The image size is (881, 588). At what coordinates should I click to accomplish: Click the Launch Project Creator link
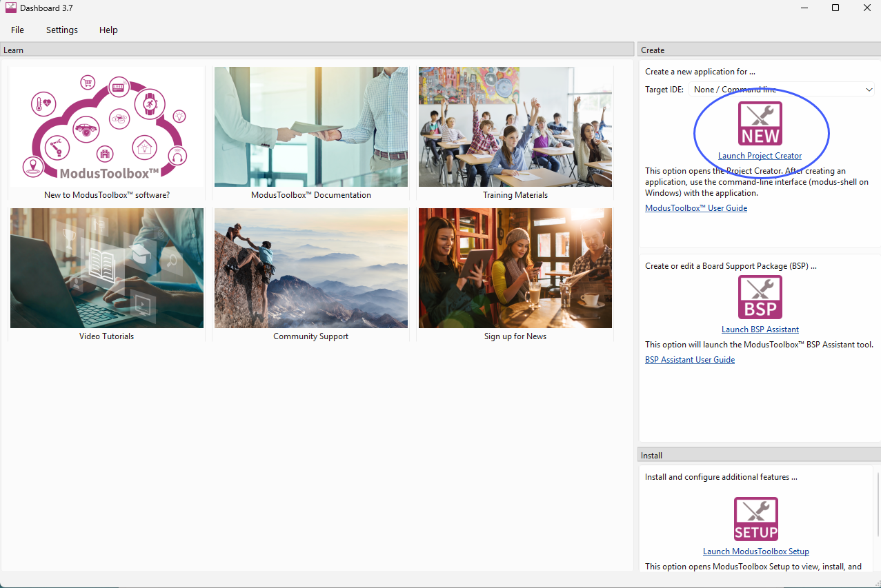tap(760, 156)
